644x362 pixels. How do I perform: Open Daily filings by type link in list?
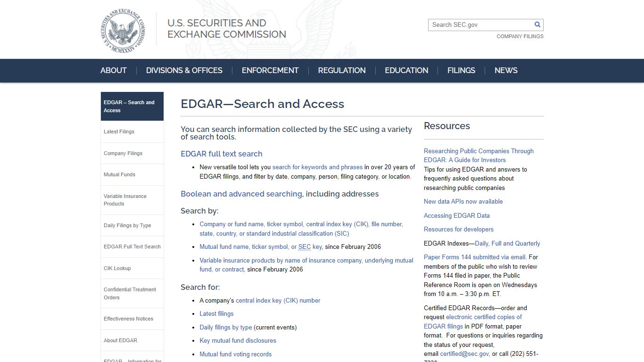[226, 327]
